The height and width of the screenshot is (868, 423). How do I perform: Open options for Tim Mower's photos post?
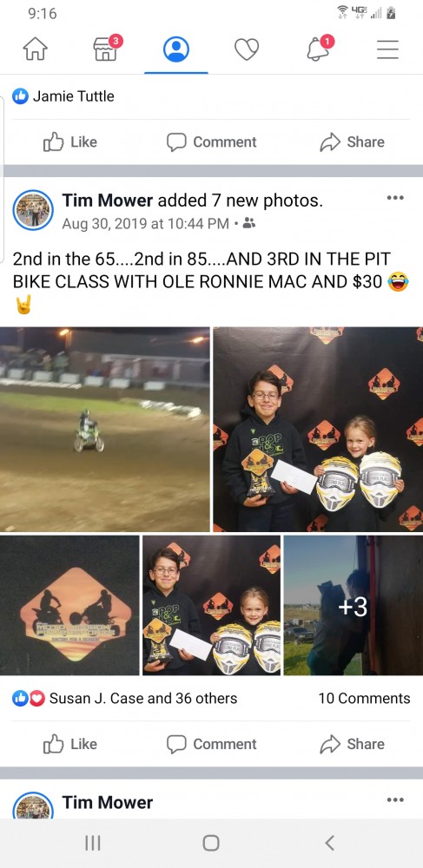[x=395, y=198]
